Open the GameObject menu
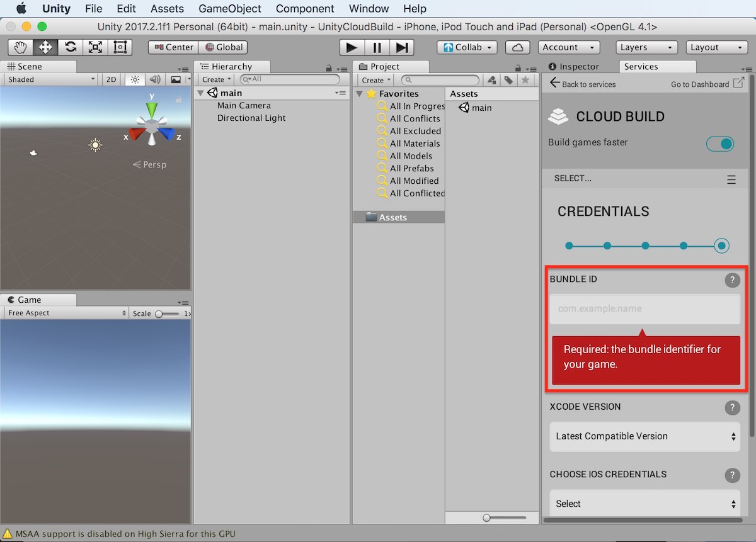Viewport: 756px width, 542px height. click(230, 9)
